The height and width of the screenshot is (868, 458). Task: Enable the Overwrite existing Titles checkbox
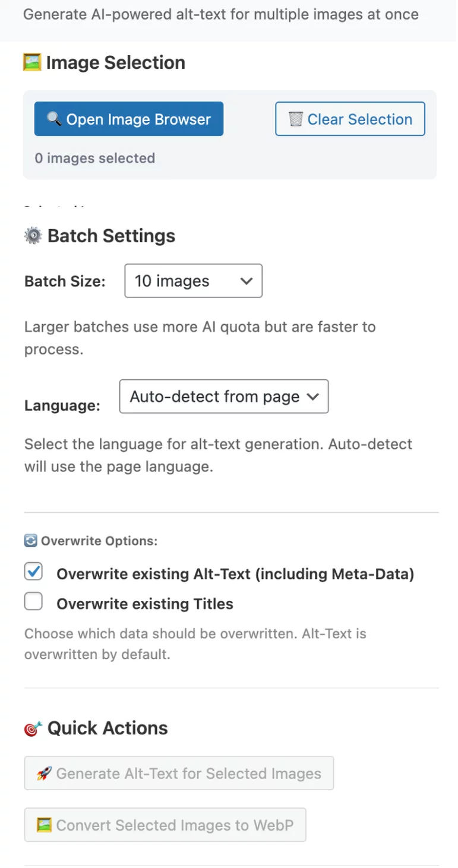coord(33,603)
